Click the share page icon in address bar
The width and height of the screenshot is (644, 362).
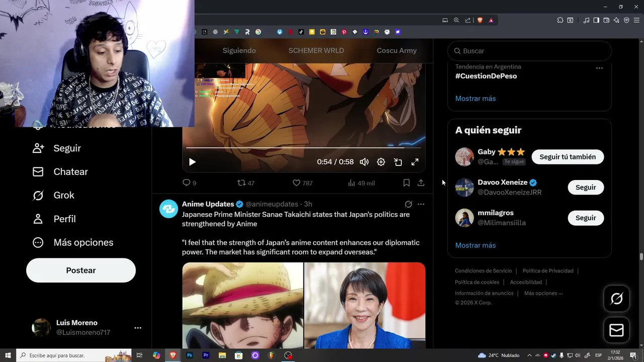pos(468,20)
